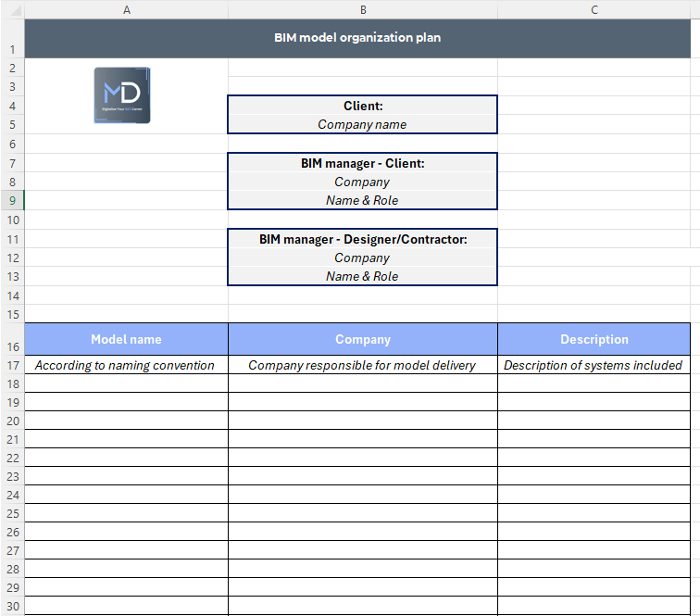Click the 'Company name' cell

click(x=363, y=124)
